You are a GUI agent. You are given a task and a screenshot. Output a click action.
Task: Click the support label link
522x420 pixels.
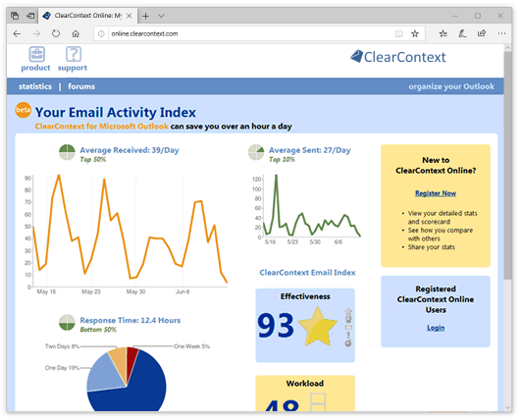73,68
